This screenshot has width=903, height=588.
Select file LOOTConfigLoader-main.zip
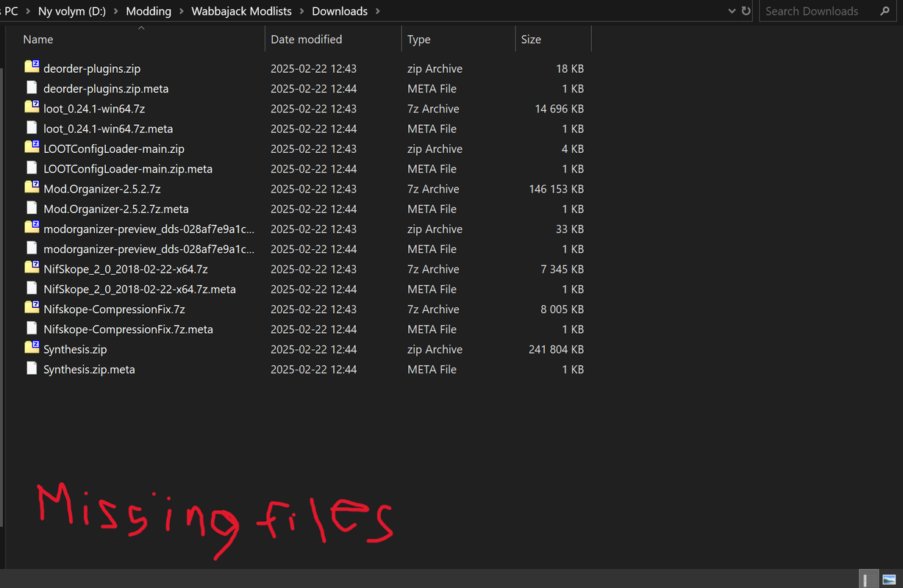114,148
